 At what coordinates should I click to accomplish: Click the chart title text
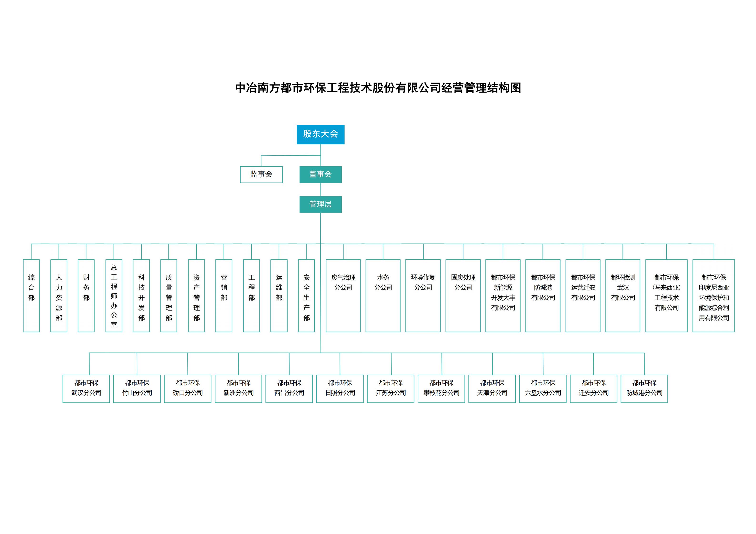click(x=378, y=88)
